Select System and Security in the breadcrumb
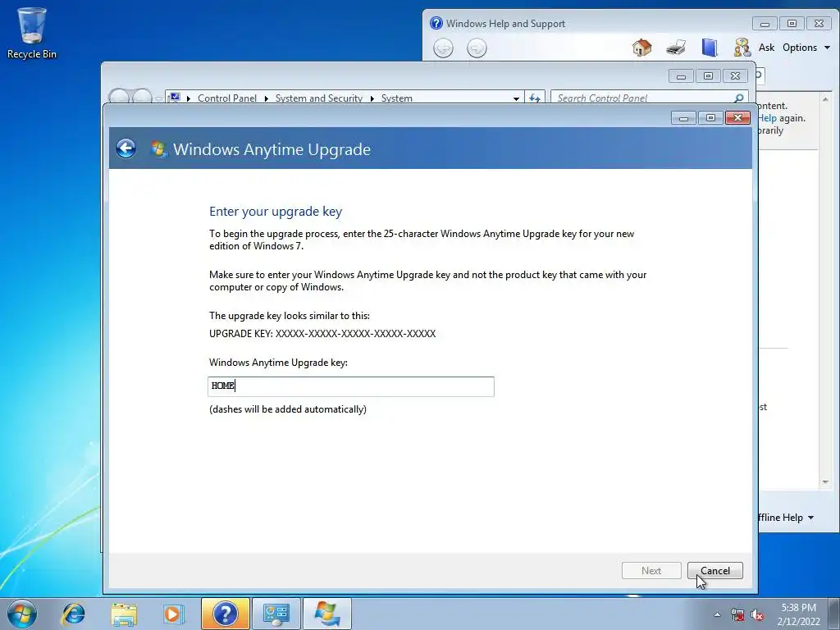The image size is (840, 630). point(319,98)
